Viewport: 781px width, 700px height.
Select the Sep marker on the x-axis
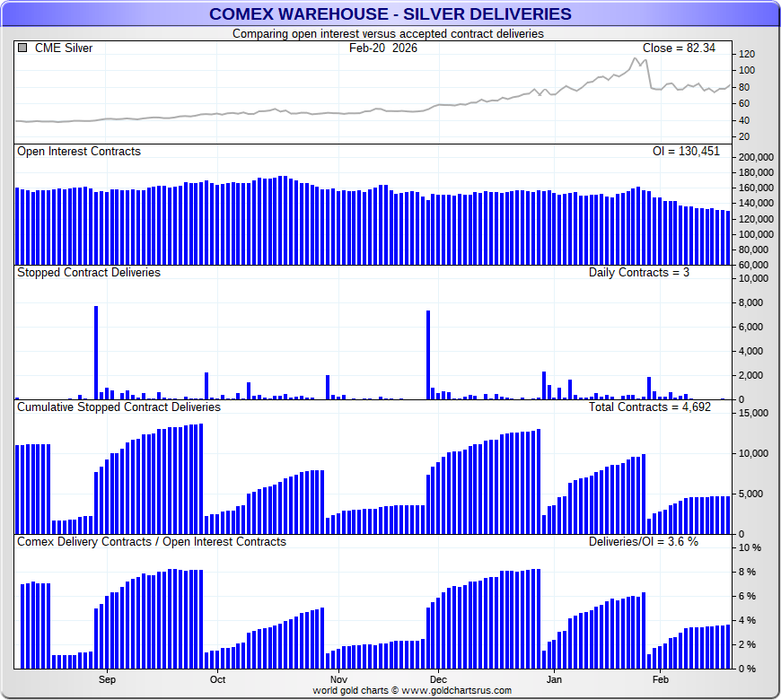click(x=107, y=680)
